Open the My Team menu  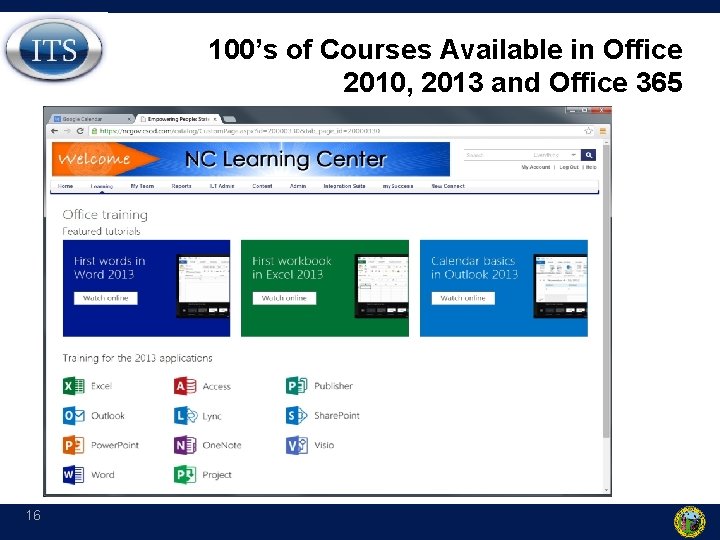[x=142, y=186]
